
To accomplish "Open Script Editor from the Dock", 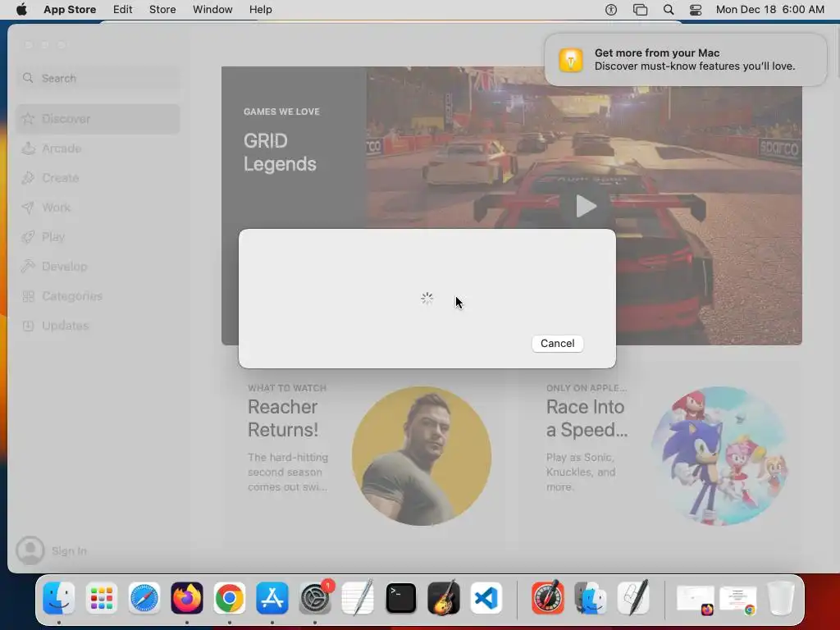I will tap(633, 598).
